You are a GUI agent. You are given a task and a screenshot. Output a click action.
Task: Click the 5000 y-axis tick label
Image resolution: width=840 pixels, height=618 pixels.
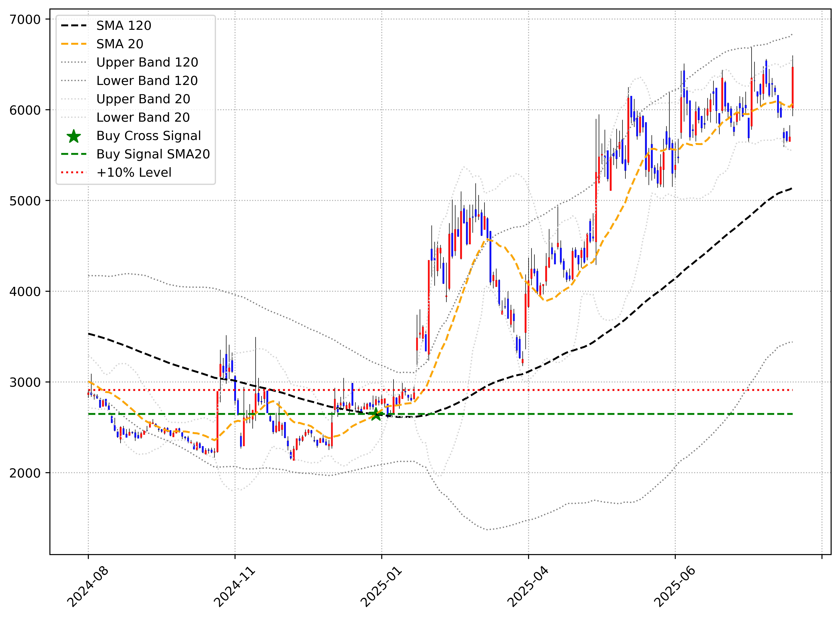(x=25, y=201)
